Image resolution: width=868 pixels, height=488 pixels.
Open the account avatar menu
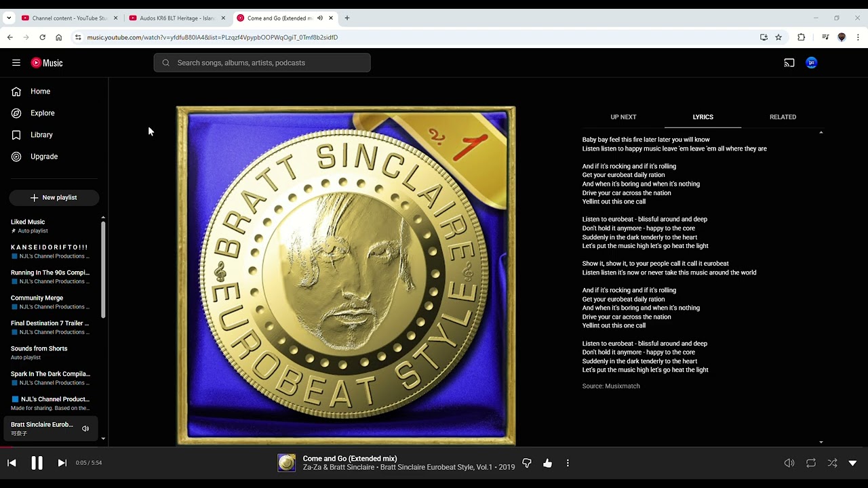tap(812, 63)
